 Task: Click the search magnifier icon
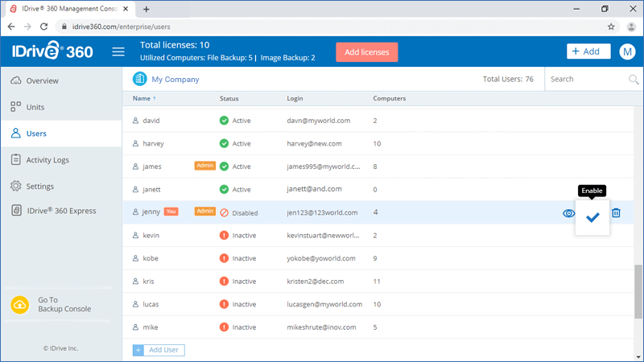point(634,79)
